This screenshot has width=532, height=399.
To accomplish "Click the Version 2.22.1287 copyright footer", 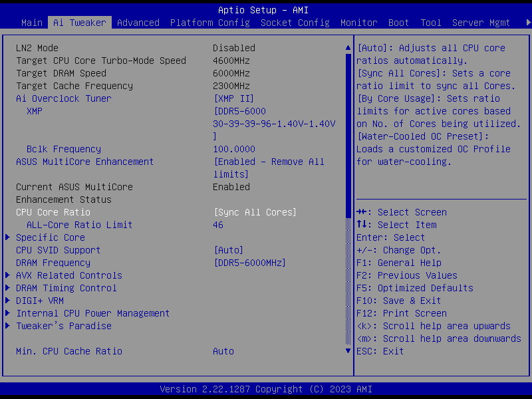I will [266, 389].
